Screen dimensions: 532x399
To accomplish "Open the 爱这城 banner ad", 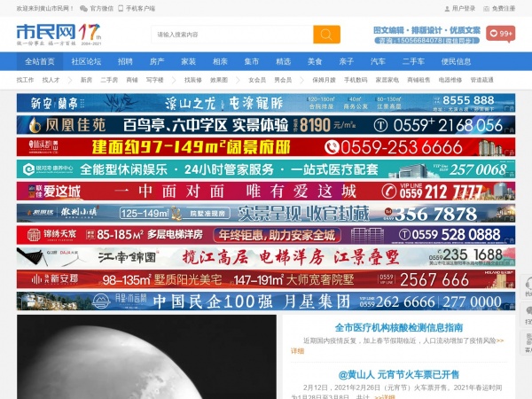I will tap(266, 191).
